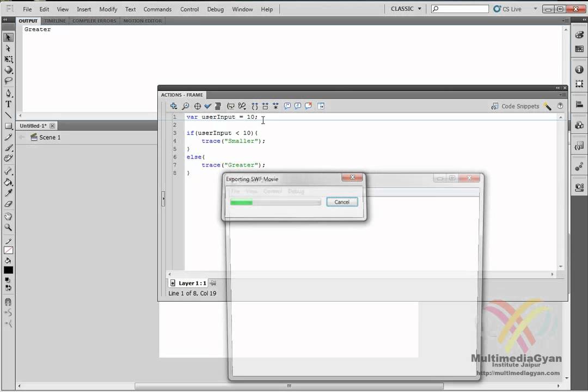Apply line comment to code

pos(298,106)
